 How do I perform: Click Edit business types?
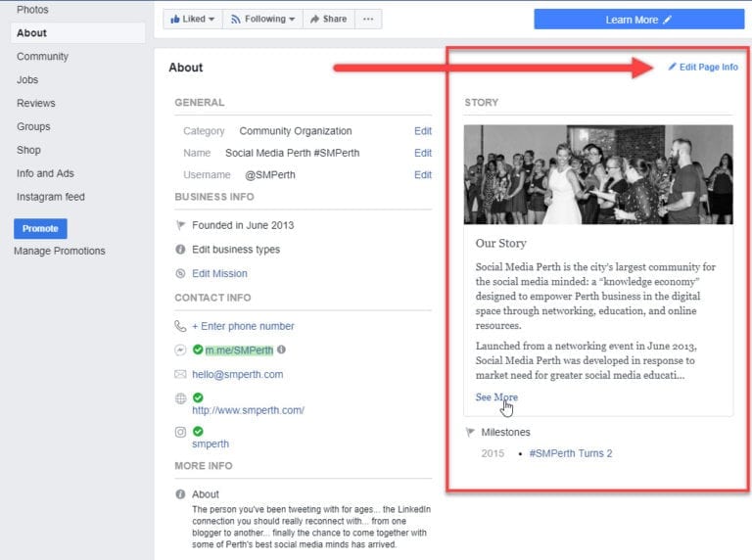[x=236, y=250]
